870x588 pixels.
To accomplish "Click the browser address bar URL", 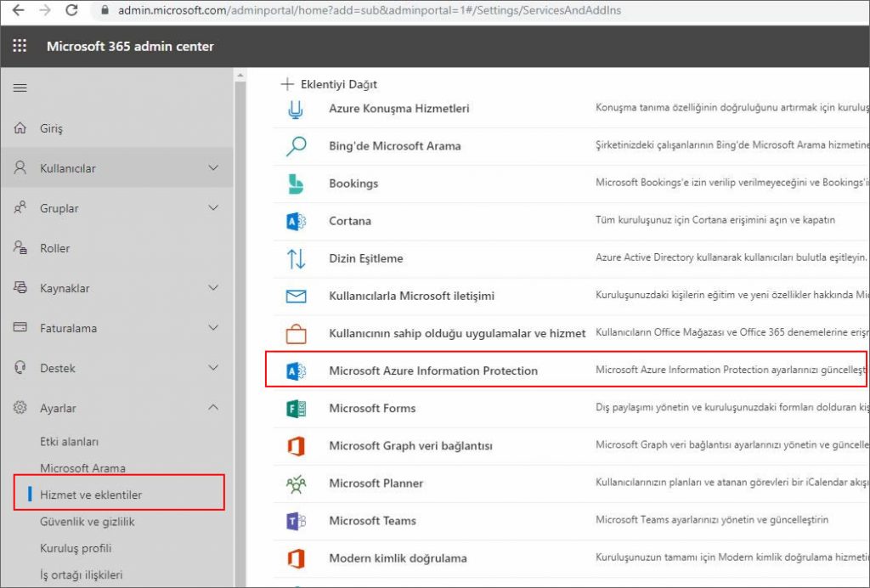I will pyautogui.click(x=370, y=10).
